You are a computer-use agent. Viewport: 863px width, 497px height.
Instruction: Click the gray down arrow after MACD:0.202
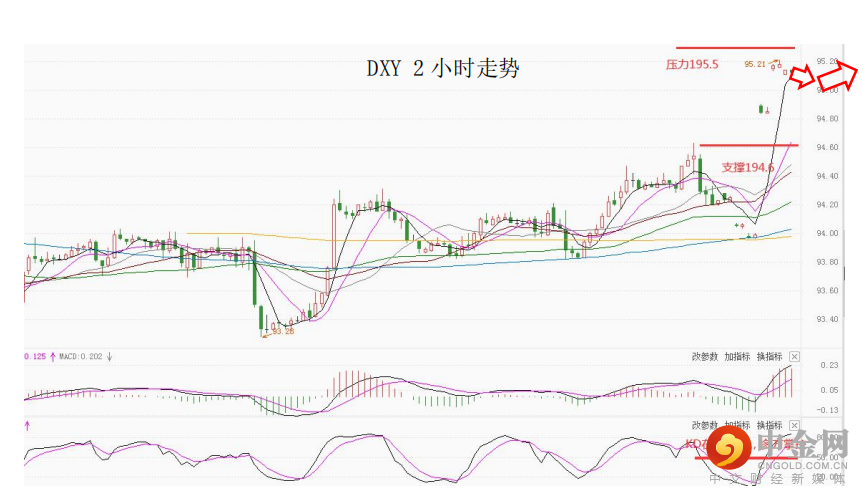tap(110, 357)
